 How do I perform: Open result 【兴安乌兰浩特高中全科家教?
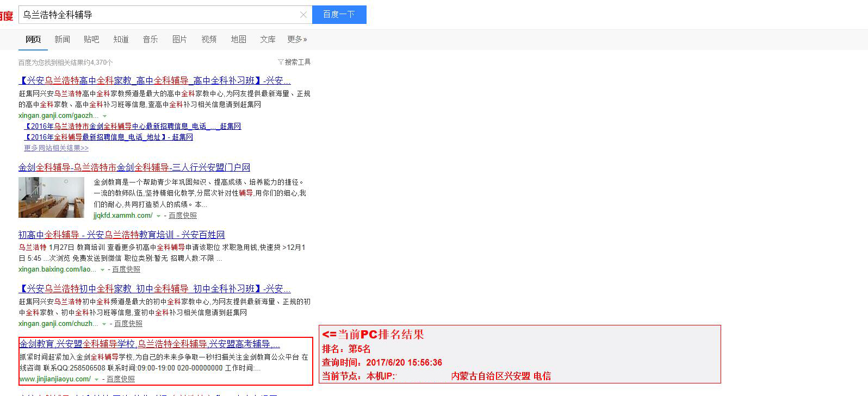[154, 80]
